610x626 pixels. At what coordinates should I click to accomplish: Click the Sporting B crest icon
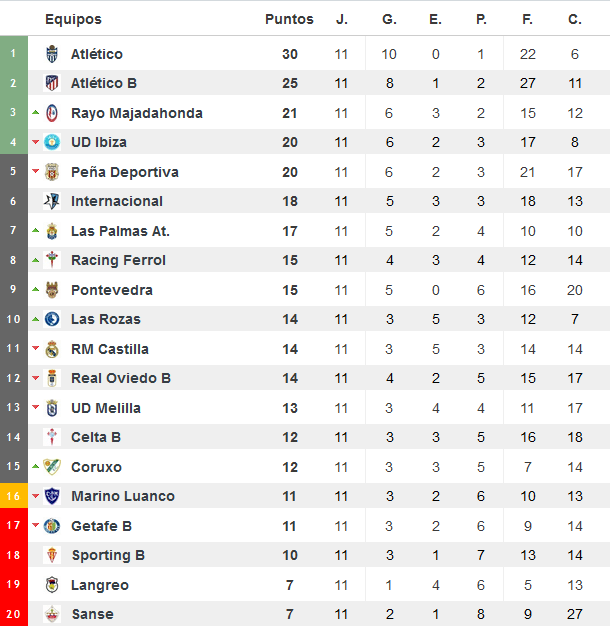(x=52, y=555)
